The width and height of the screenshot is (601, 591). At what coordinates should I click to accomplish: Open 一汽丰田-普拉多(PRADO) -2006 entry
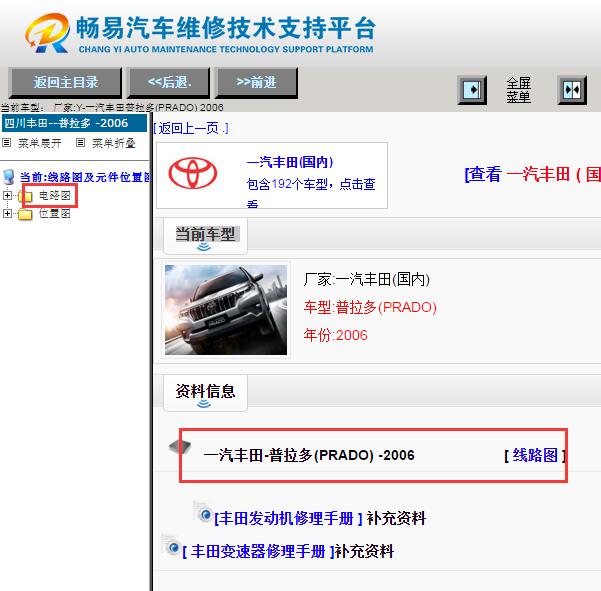(309, 455)
